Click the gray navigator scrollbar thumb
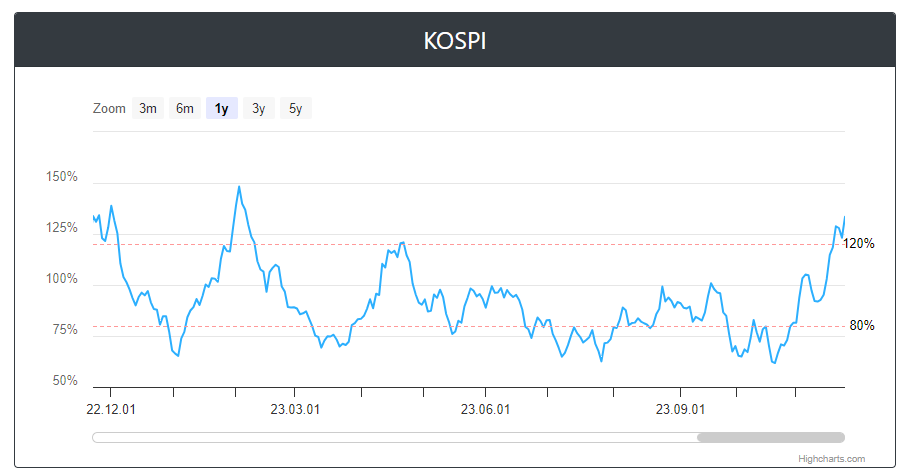907x476 pixels. pyautogui.click(x=770, y=437)
